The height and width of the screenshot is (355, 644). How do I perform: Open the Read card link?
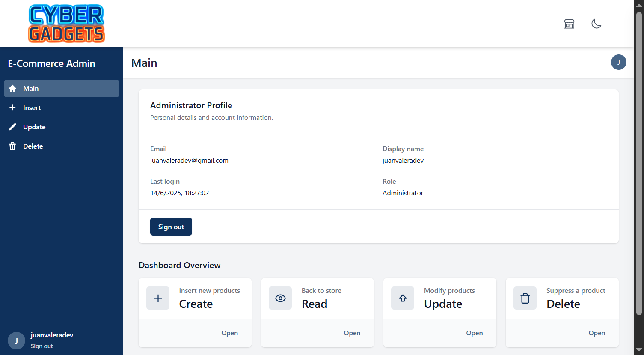352,333
